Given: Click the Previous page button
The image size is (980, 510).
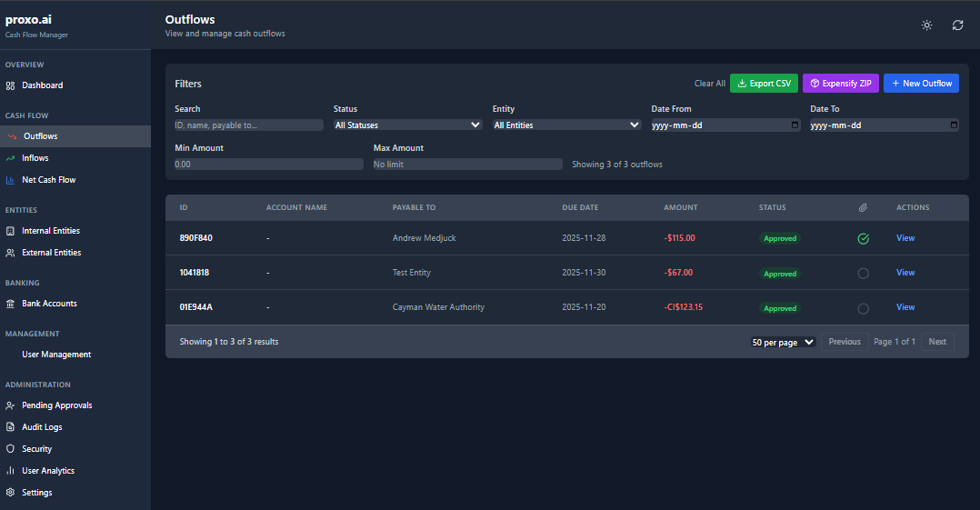Looking at the screenshot, I should click(x=845, y=342).
